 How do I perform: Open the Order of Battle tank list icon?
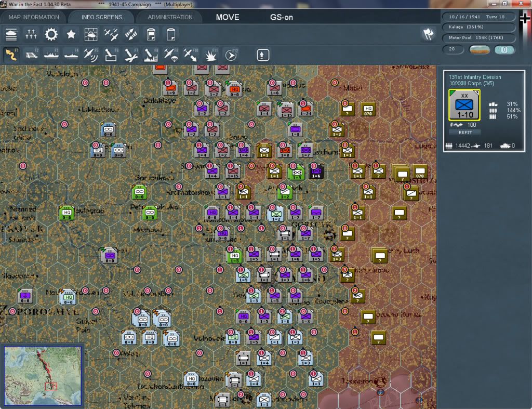(11, 34)
